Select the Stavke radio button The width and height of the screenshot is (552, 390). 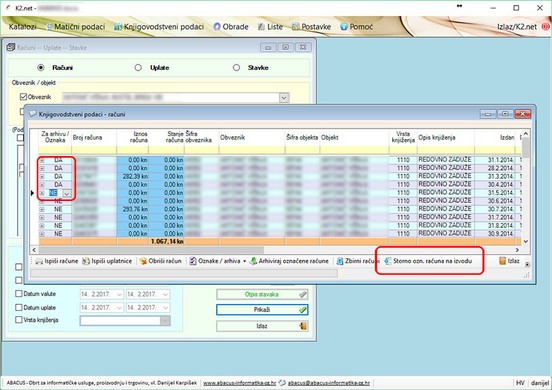pyautogui.click(x=236, y=67)
